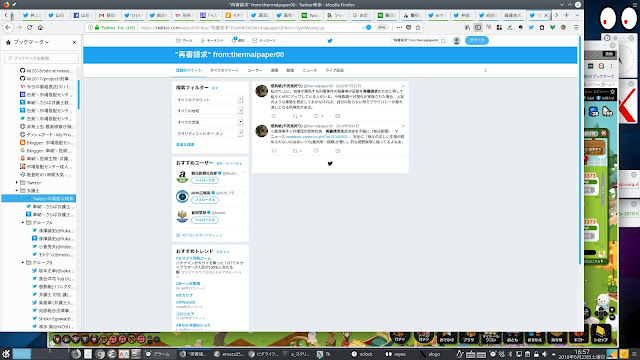Like the first tweet heart
The height and width of the screenshot is (360, 640).
(316, 116)
